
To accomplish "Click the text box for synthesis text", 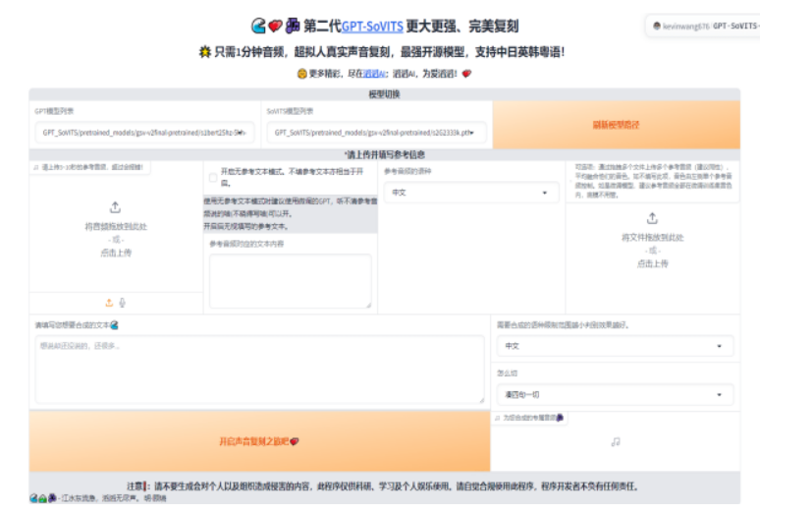I will click(259, 371).
